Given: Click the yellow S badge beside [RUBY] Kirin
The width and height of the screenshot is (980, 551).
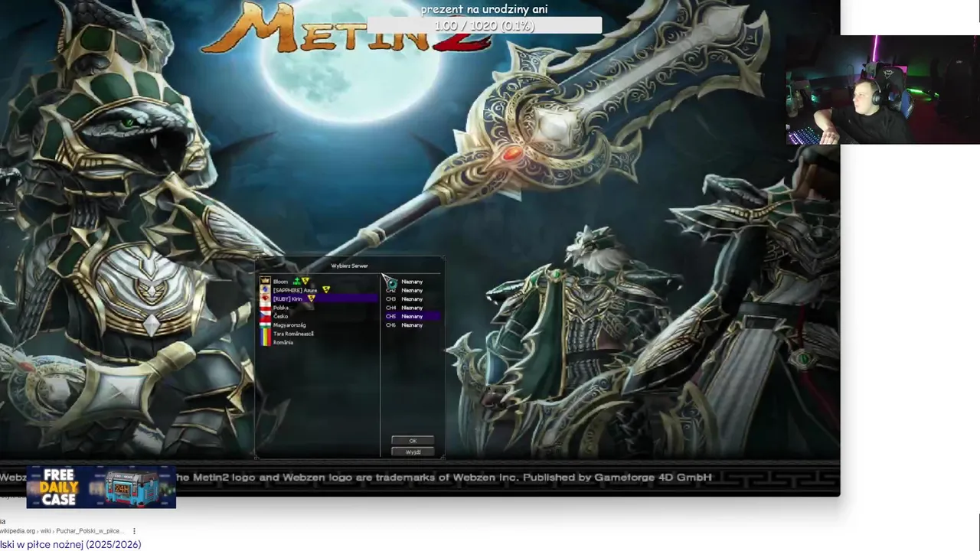Looking at the screenshot, I should click(312, 298).
